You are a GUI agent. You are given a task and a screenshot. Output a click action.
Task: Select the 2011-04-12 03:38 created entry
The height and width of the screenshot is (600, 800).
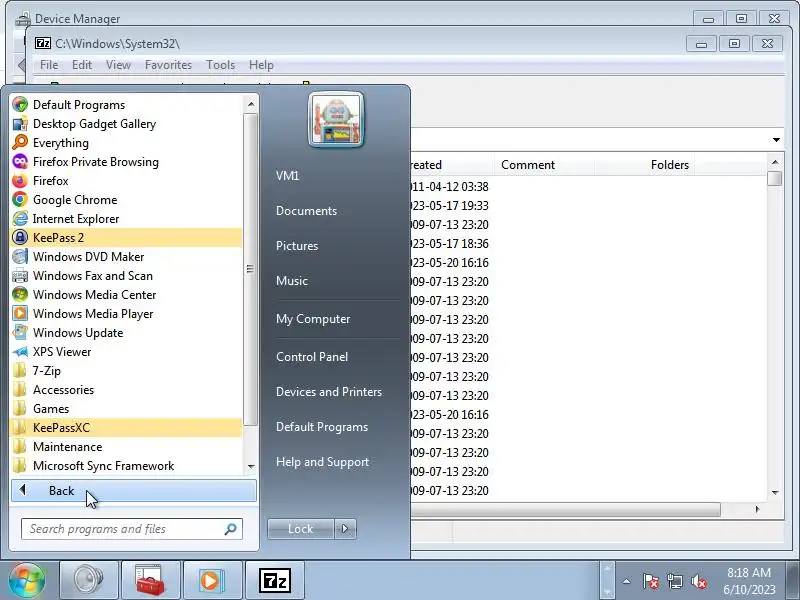pos(449,187)
